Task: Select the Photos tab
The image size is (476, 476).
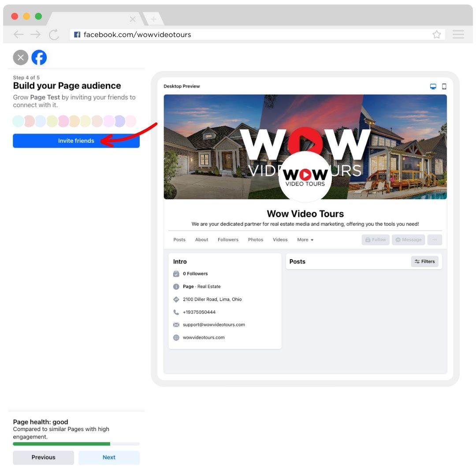Action: 256,240
